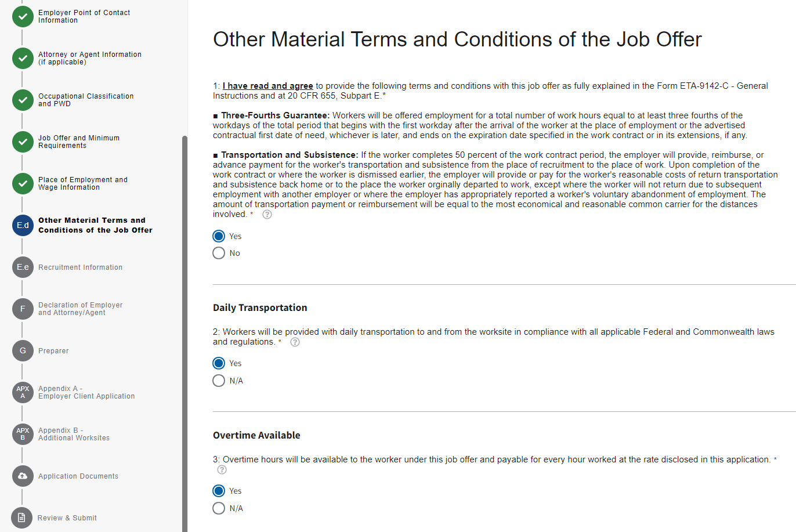Open the APX A step icon
796x532 pixels.
click(x=23, y=392)
